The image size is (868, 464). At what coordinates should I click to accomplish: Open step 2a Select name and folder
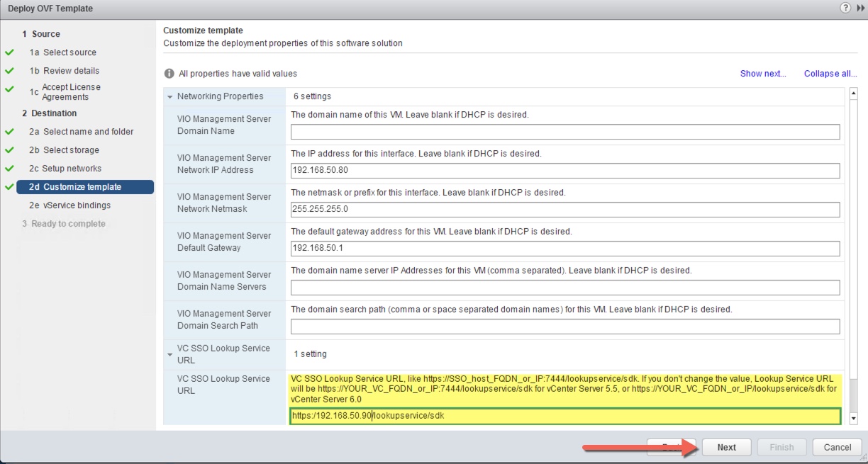tap(88, 132)
